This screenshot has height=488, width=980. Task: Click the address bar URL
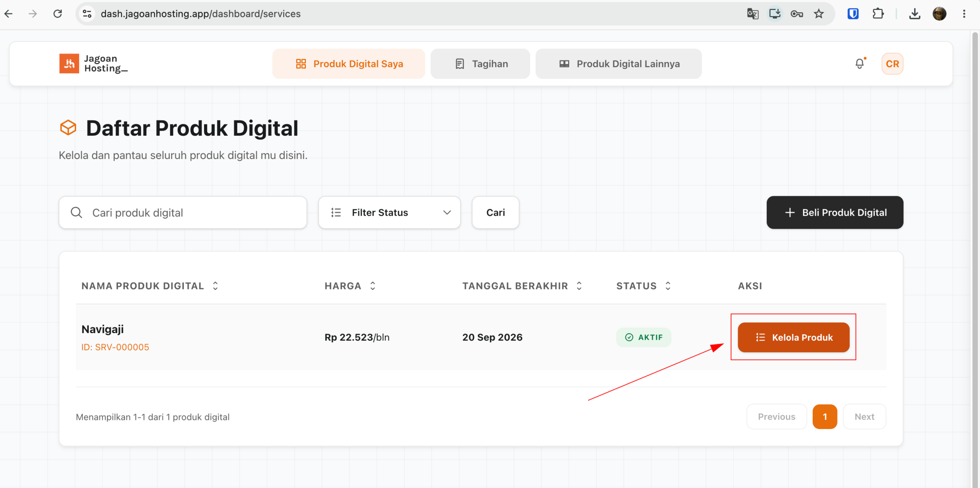pos(201,14)
